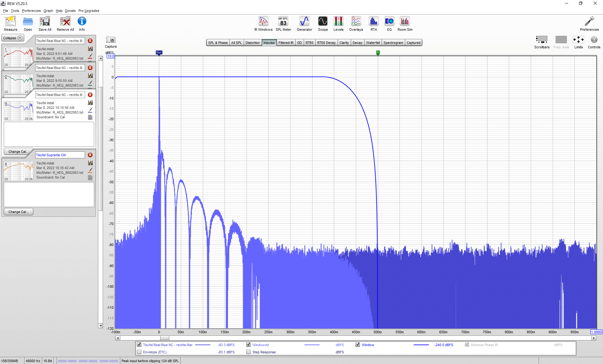Open the IR Windows dialog
This screenshot has height=364, width=603.
(x=263, y=24)
